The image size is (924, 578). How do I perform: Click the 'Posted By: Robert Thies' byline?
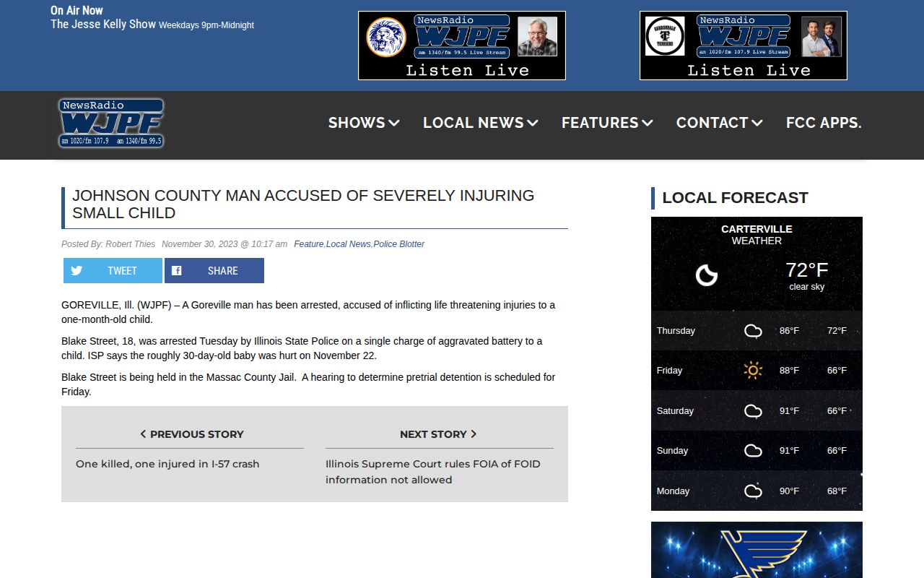point(108,244)
